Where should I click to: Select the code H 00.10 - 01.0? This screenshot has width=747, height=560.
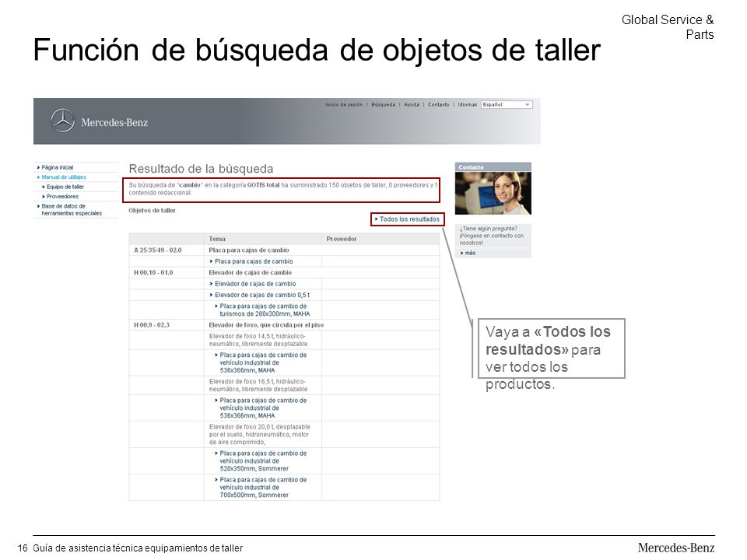click(x=153, y=273)
